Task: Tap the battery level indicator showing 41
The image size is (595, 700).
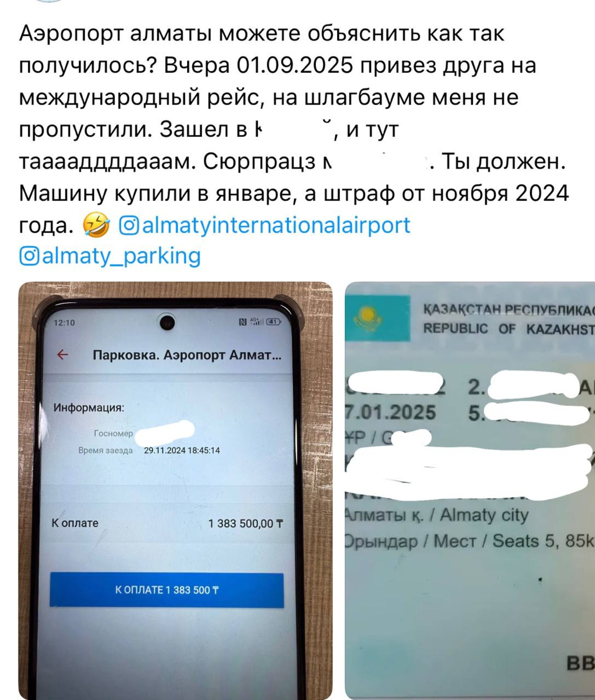Action: pyautogui.click(x=273, y=322)
